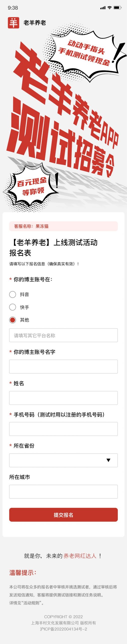Expand the province selection box

pyautogui.click(x=63, y=460)
